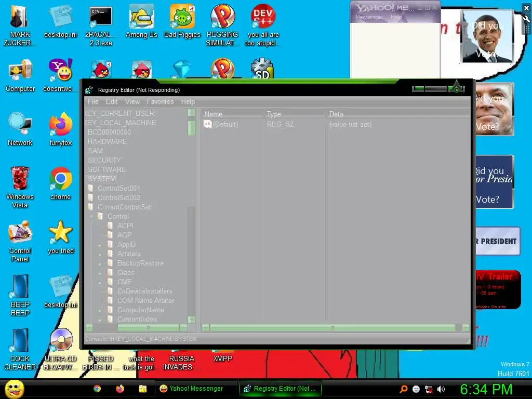
Task: Click the orange magnifier tray icon
Action: pyautogui.click(x=404, y=389)
